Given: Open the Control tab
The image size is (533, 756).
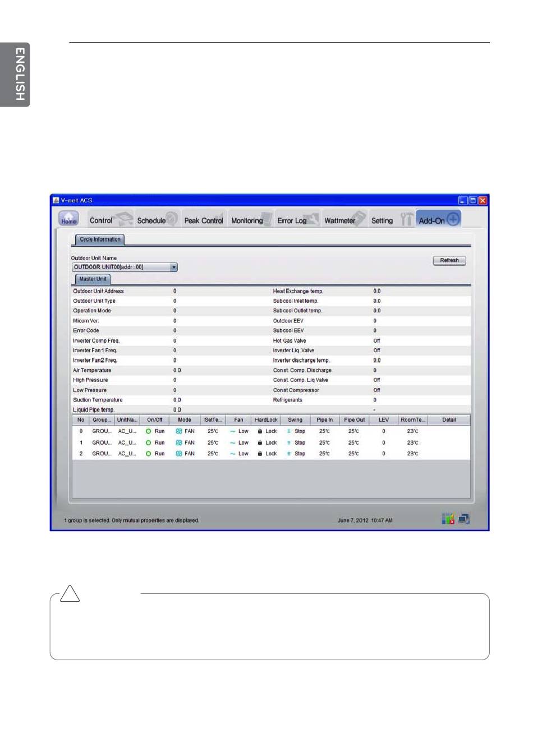Looking at the screenshot, I should click(x=111, y=219).
